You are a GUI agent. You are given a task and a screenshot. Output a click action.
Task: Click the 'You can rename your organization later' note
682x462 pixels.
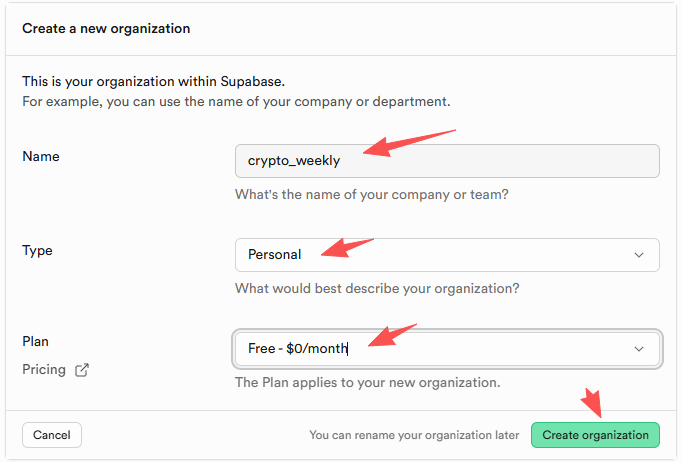[x=414, y=435]
